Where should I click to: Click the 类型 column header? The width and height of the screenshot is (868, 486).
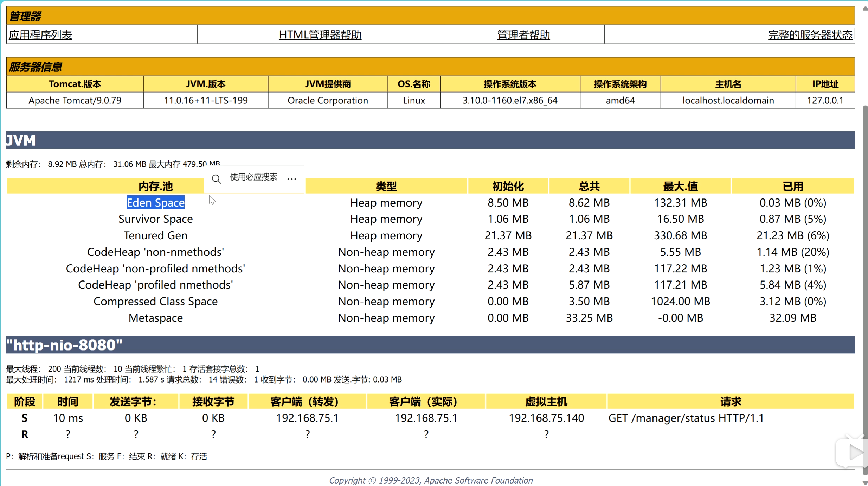386,186
